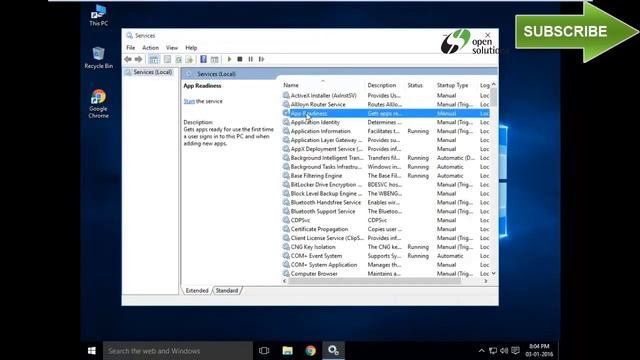Select Block Level Backup Engine service

click(385, 193)
